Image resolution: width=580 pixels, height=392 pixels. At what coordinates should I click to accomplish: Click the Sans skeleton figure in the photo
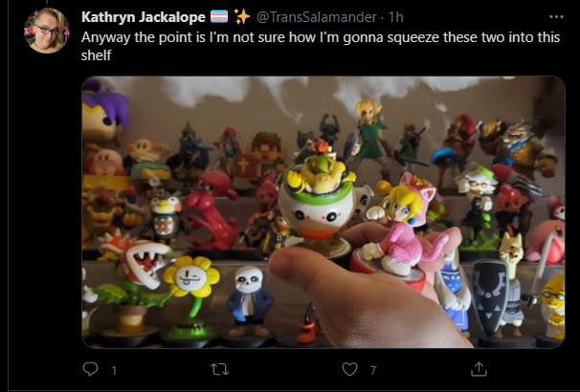coord(249,301)
